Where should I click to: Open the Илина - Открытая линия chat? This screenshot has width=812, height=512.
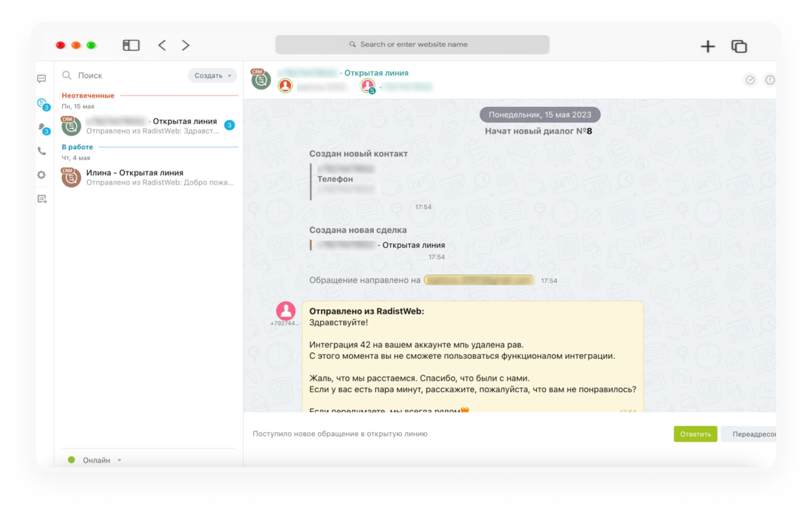[149, 177]
